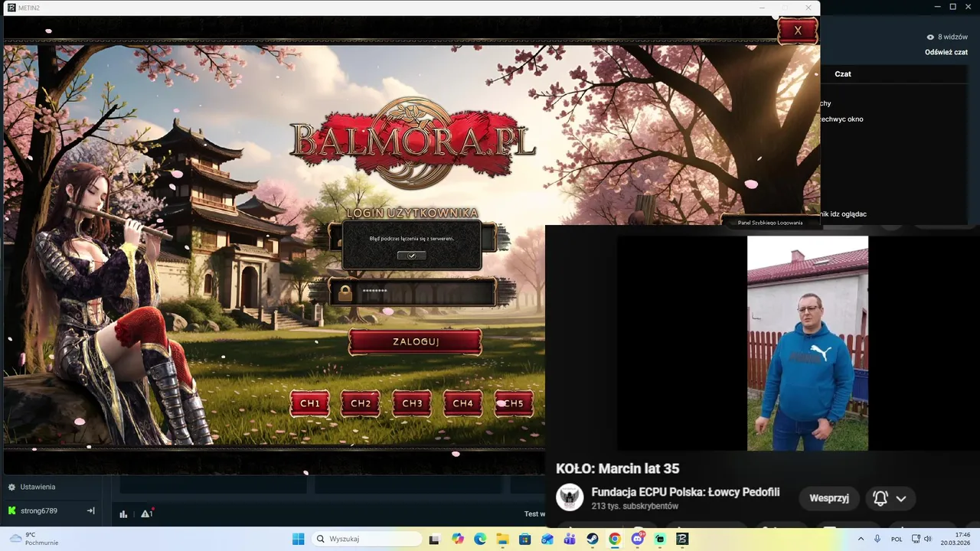Click Odśwież czat link
Screen dimensions: 980x551
point(946,52)
